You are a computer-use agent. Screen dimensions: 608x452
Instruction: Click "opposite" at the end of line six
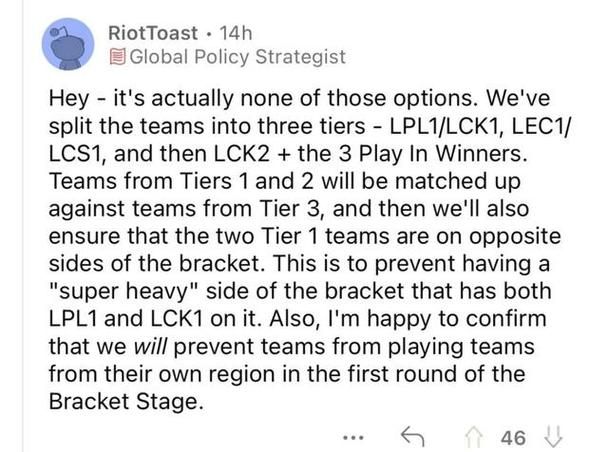515,237
